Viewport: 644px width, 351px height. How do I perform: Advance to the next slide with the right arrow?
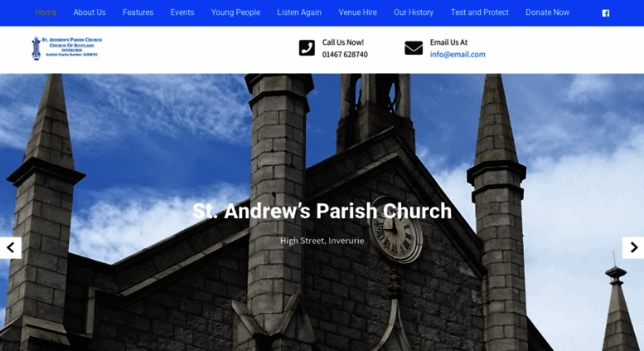click(x=633, y=248)
